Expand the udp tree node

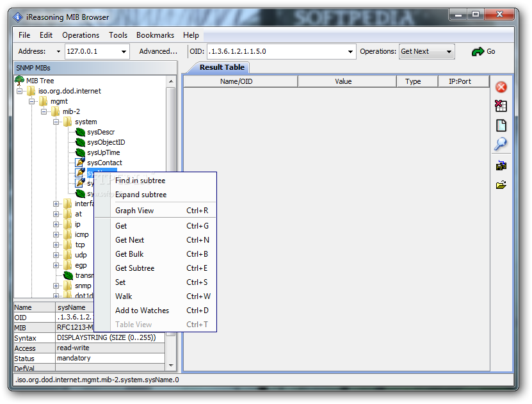(x=56, y=255)
